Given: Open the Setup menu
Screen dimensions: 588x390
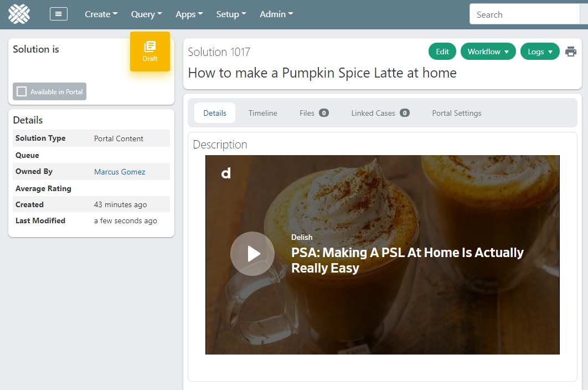Looking at the screenshot, I should coord(231,14).
